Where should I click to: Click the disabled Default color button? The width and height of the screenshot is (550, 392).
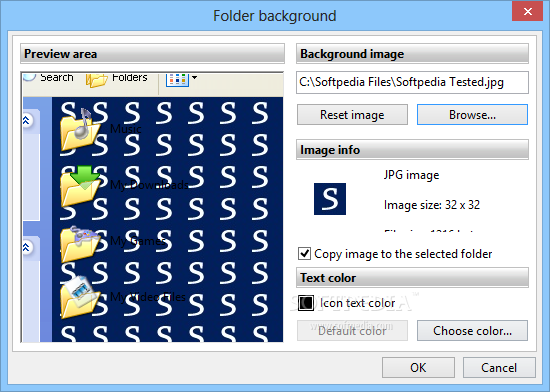(x=352, y=331)
